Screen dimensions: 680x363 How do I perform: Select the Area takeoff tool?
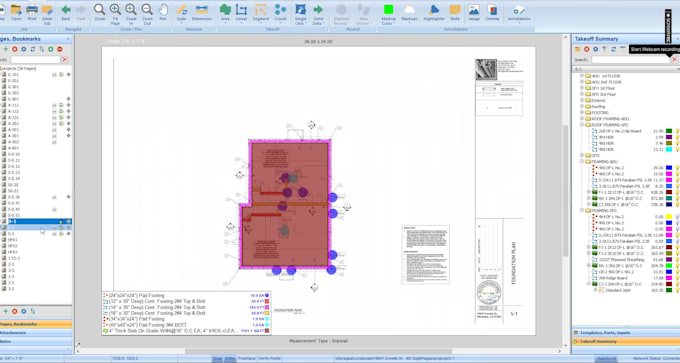coord(225,12)
